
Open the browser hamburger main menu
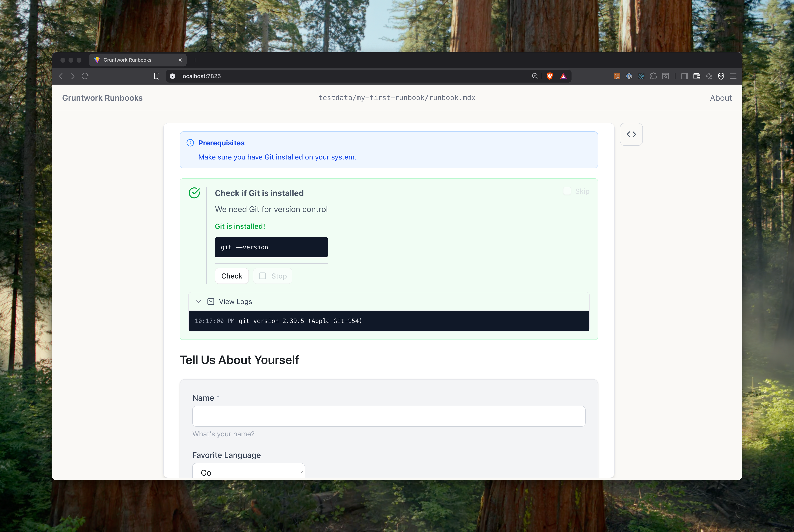pyautogui.click(x=733, y=76)
